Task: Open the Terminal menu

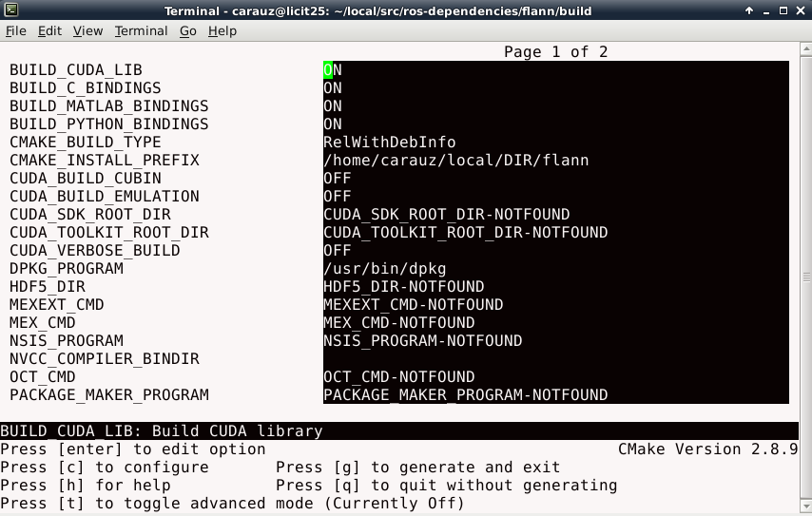Action: click(x=141, y=30)
